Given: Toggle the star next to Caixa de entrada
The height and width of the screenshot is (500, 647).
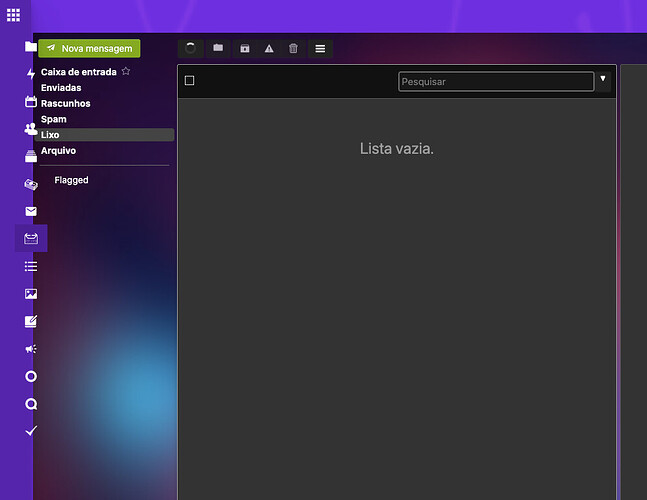Looking at the screenshot, I should tap(126, 71).
